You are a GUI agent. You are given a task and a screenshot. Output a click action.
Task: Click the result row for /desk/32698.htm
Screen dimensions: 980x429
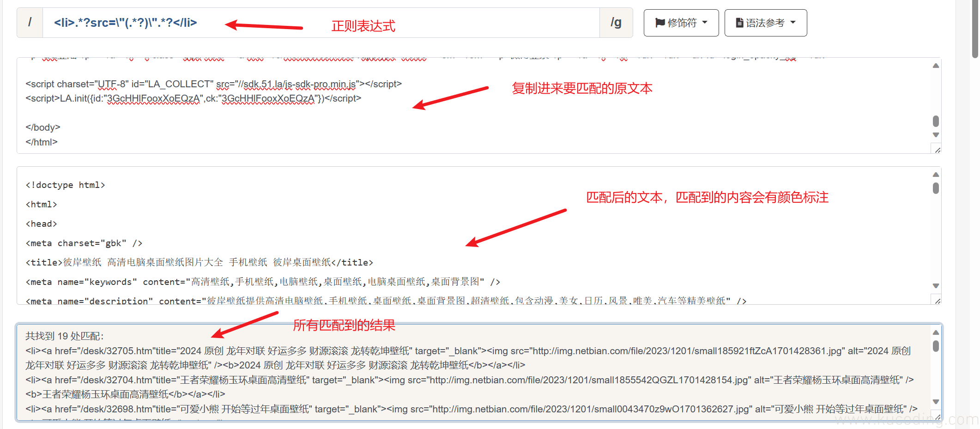click(472, 409)
